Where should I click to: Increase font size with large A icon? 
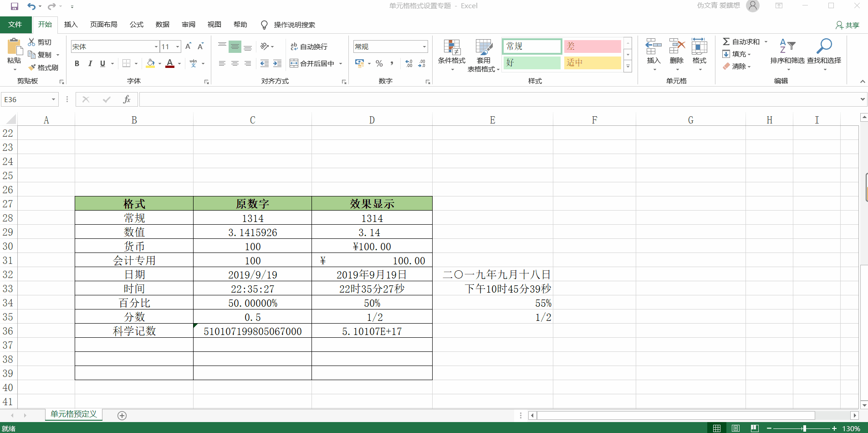[188, 46]
